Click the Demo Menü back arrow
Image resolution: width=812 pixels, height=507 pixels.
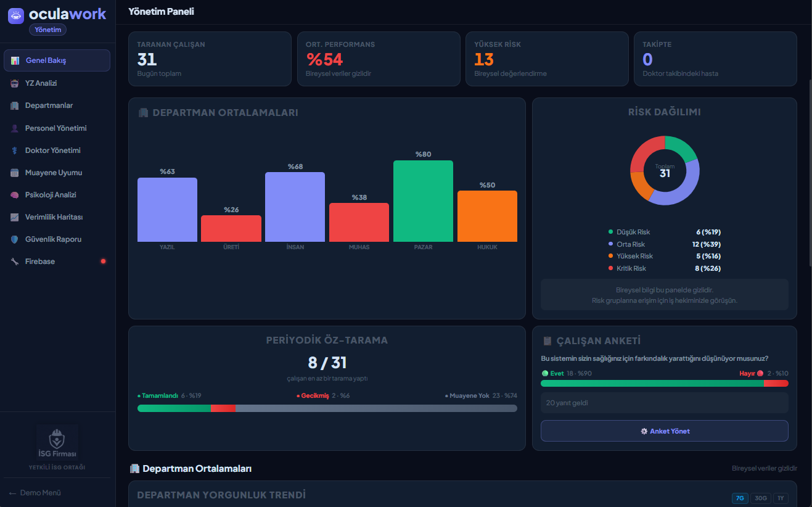click(x=12, y=493)
